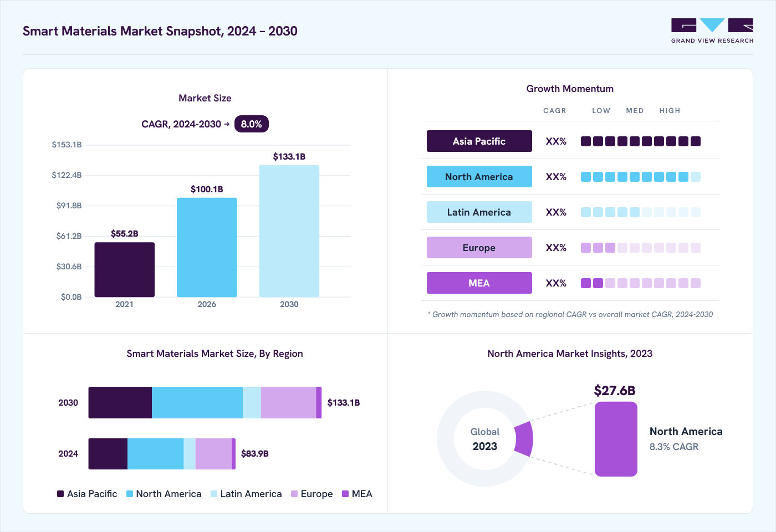Click Europe segment of 2024 bar
The image size is (776, 532).
(x=214, y=454)
